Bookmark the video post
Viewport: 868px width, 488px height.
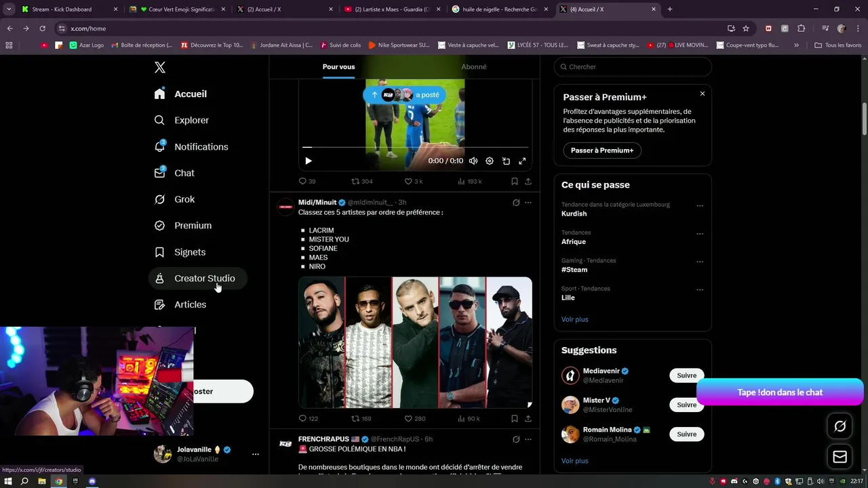[x=515, y=181]
